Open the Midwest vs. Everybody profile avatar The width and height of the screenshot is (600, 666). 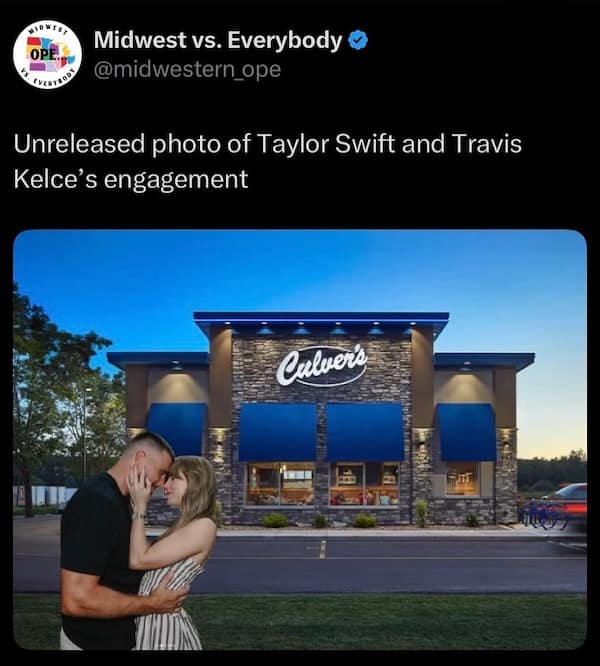[x=48, y=54]
